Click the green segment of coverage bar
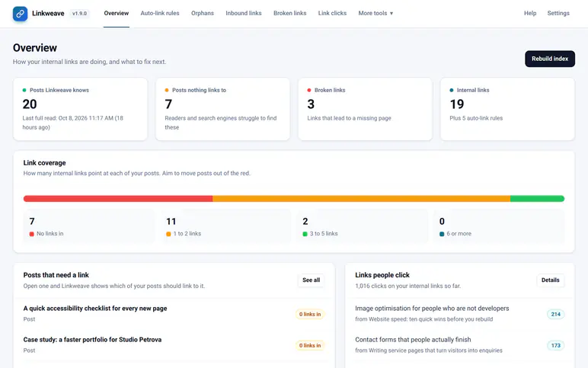588x368 pixels. pyautogui.click(x=538, y=198)
